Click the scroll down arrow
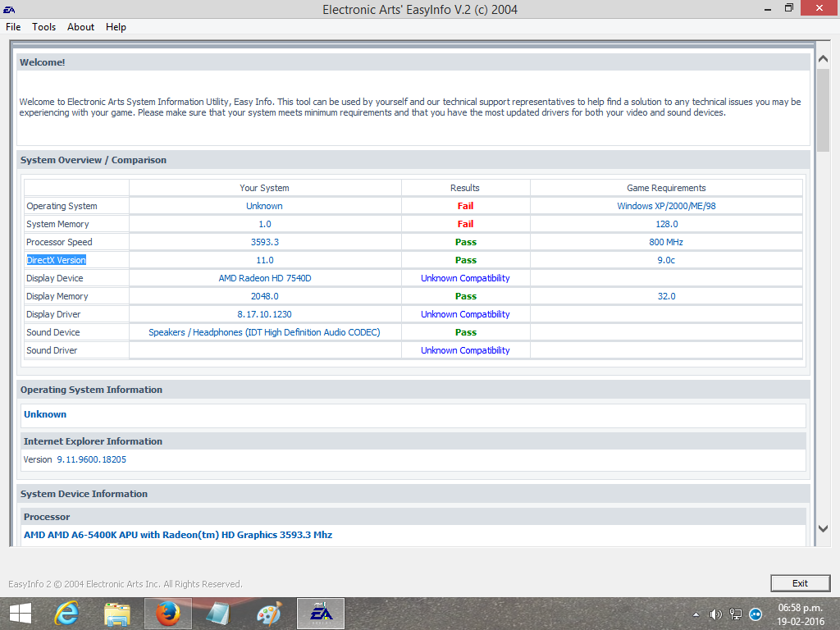The width and height of the screenshot is (840, 630). (824, 529)
